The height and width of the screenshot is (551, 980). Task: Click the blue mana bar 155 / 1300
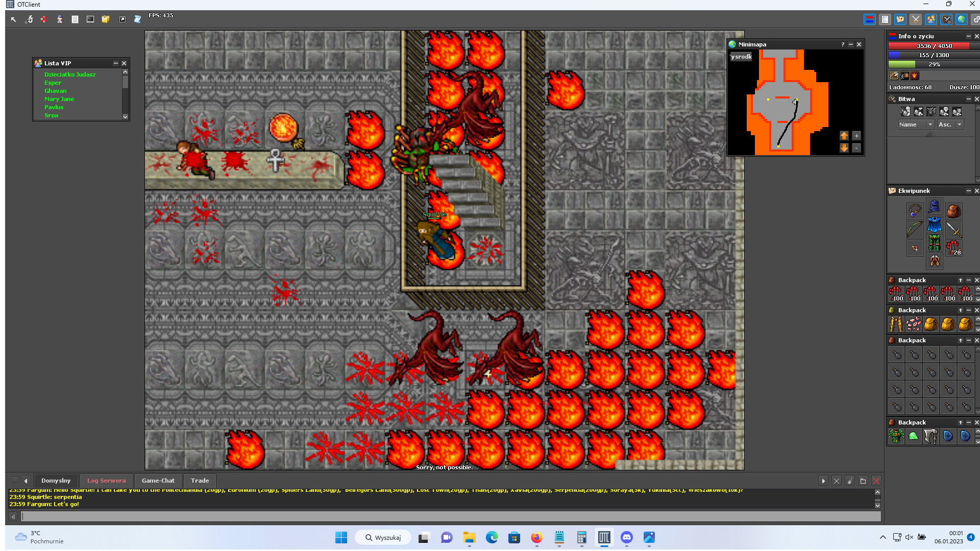tap(934, 55)
